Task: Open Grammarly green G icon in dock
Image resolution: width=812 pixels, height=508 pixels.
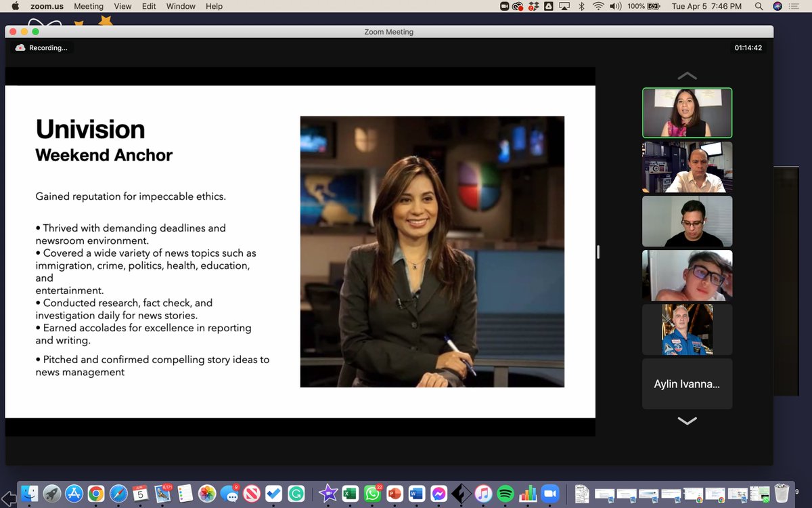Action: pyautogui.click(x=296, y=494)
